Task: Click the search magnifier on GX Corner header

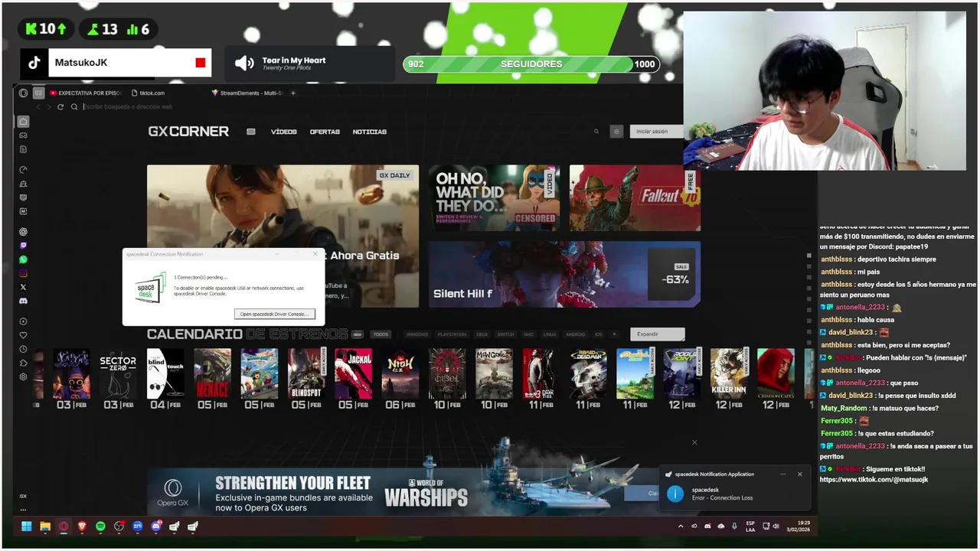Action: pyautogui.click(x=596, y=132)
